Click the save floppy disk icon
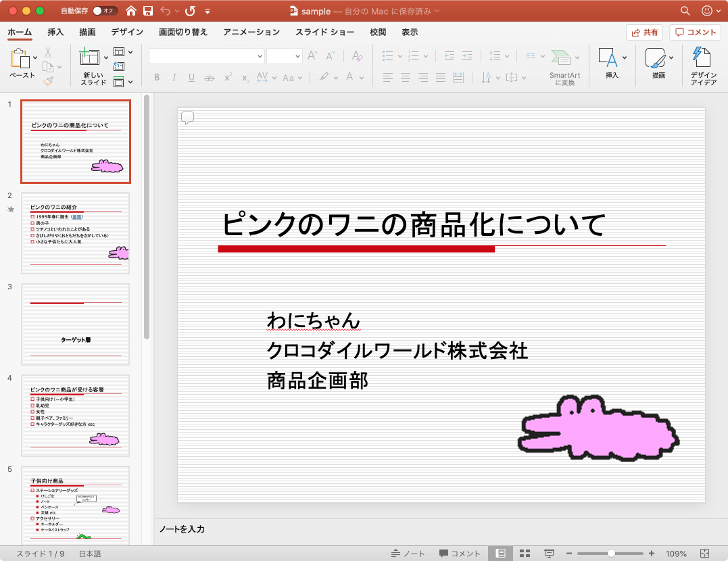The width and height of the screenshot is (728, 561). pyautogui.click(x=148, y=11)
